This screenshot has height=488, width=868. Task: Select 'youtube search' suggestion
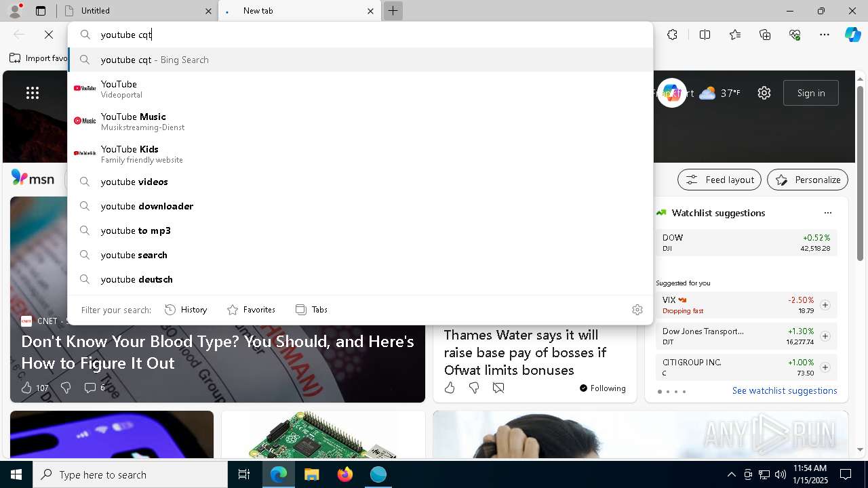tap(360, 255)
